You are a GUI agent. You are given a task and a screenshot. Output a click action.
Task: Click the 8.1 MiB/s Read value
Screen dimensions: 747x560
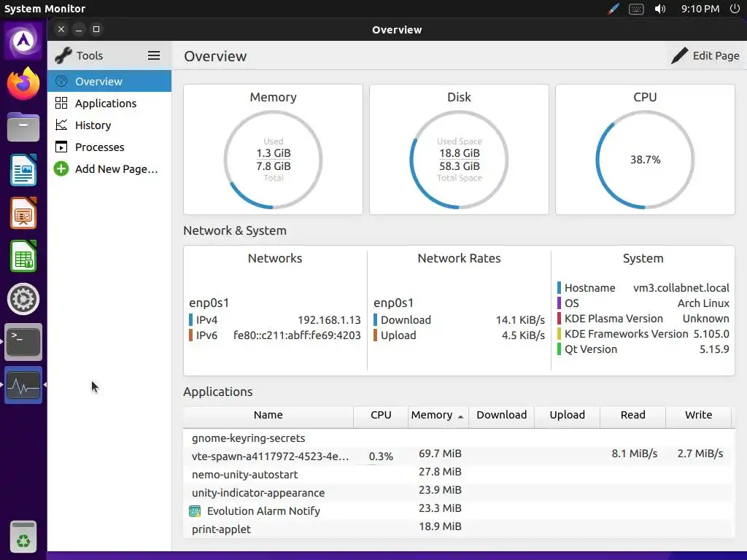click(635, 454)
